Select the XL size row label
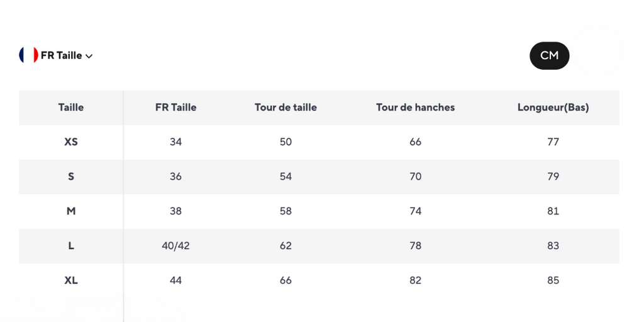 pyautogui.click(x=71, y=280)
